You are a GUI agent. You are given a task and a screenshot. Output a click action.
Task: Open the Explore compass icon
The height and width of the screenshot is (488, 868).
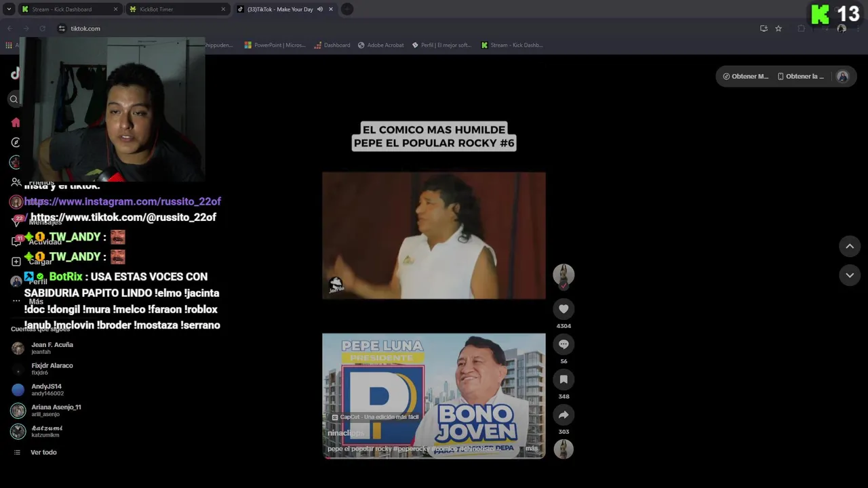pyautogui.click(x=16, y=142)
